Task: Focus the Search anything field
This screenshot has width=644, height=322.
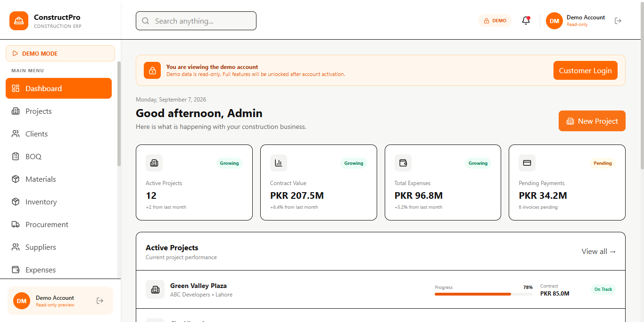Action: pos(196,21)
